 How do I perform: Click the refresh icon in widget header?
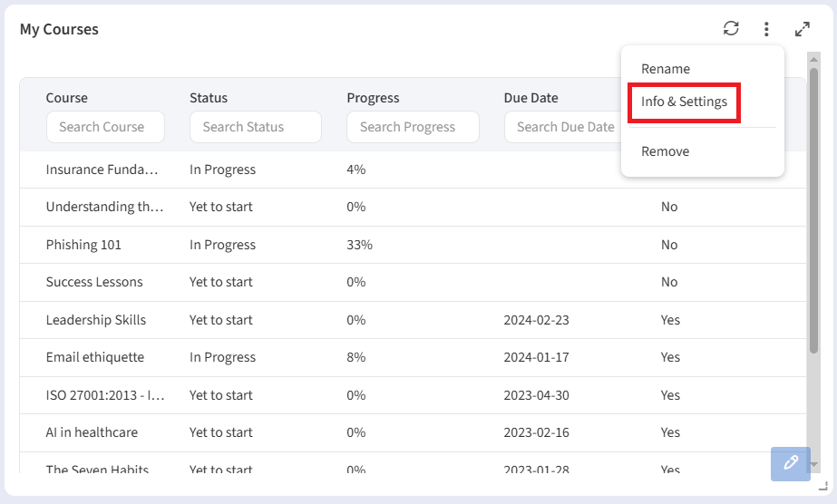(x=731, y=29)
